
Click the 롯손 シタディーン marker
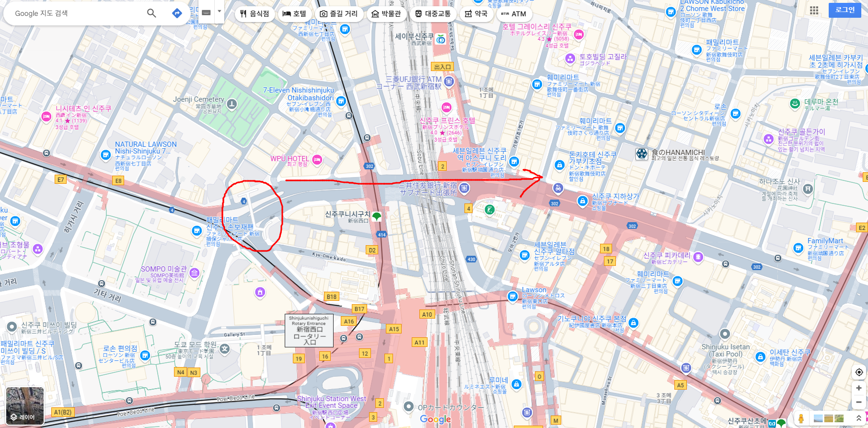(736, 114)
